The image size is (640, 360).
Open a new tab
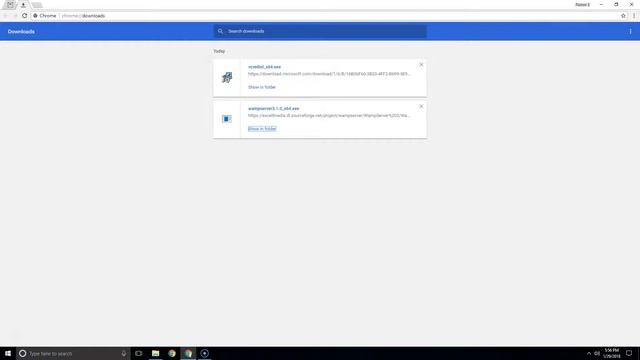tap(37, 5)
